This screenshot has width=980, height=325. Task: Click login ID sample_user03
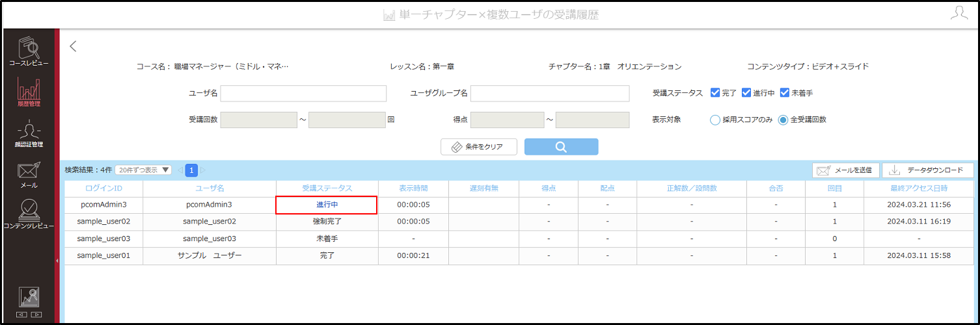(x=103, y=239)
